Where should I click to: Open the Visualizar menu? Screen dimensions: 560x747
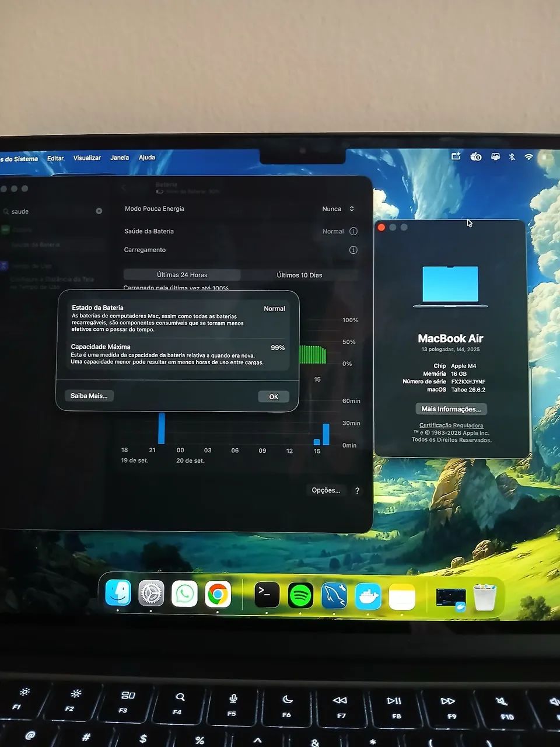87,158
